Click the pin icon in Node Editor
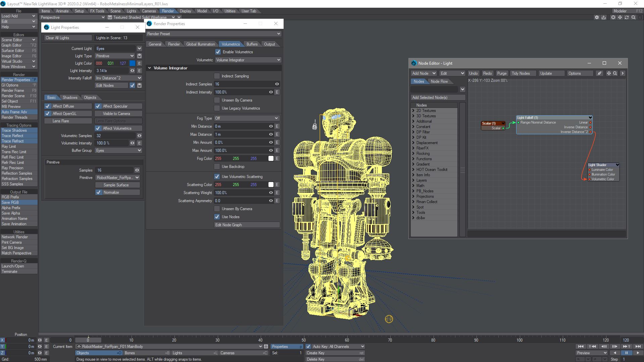The height and width of the screenshot is (362, 644). (599, 73)
